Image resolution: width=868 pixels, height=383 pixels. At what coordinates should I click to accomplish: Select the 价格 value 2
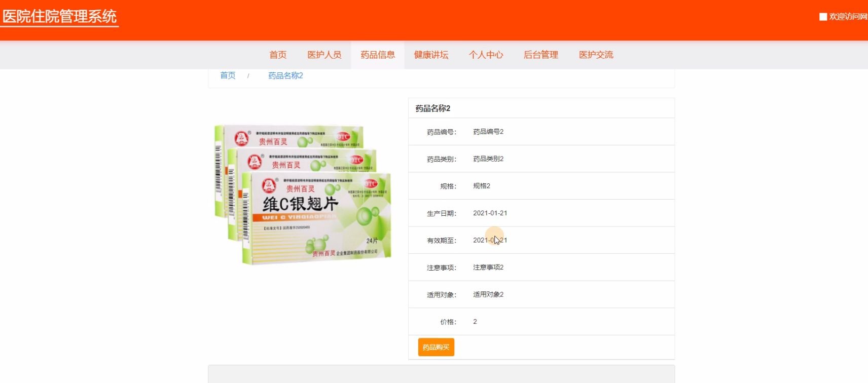tap(475, 322)
